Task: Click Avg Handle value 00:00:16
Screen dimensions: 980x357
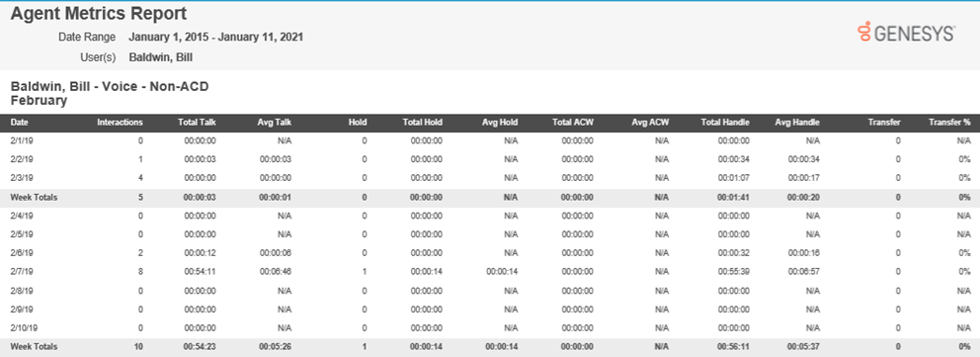Action: (804, 253)
